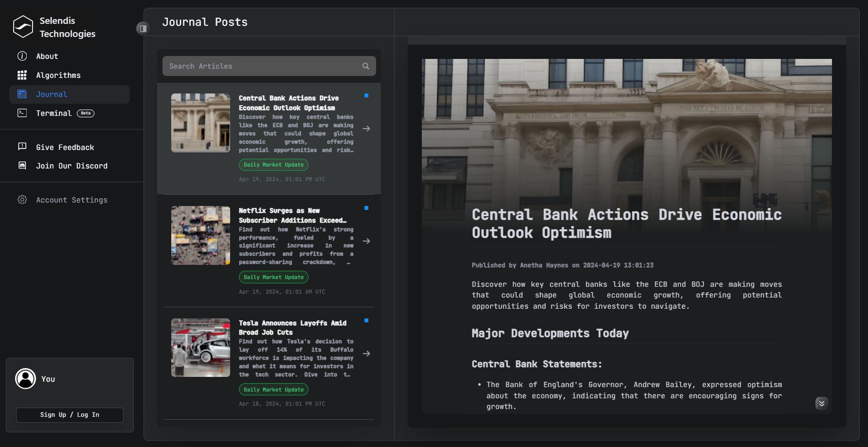Click the search magnifier icon
Screen dimensions: 868x447
(366, 66)
